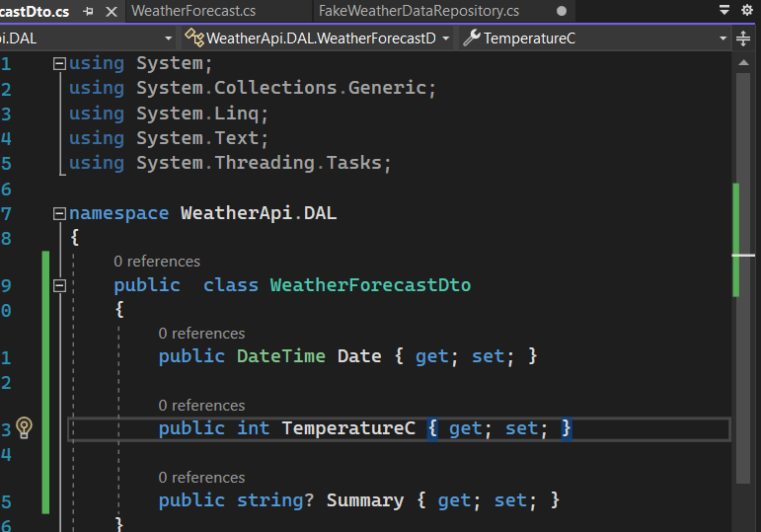This screenshot has height=532, width=761.
Task: Collapse the WeatherForecastDto class block
Action: [x=59, y=285]
